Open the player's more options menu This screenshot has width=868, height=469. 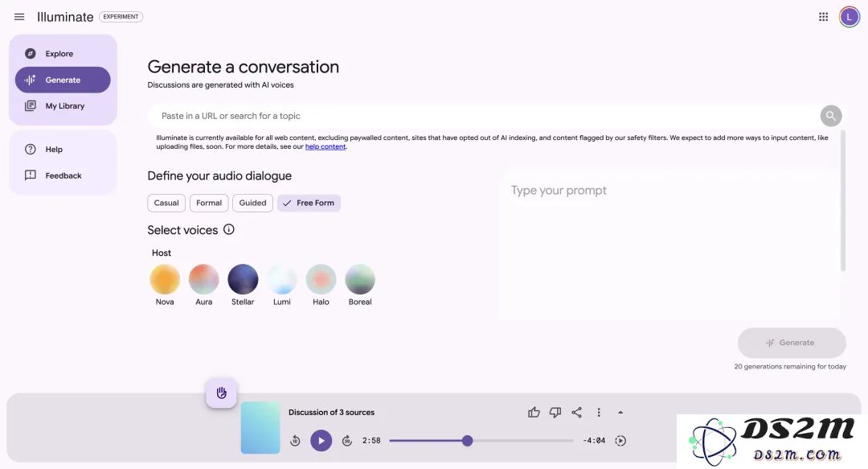599,412
